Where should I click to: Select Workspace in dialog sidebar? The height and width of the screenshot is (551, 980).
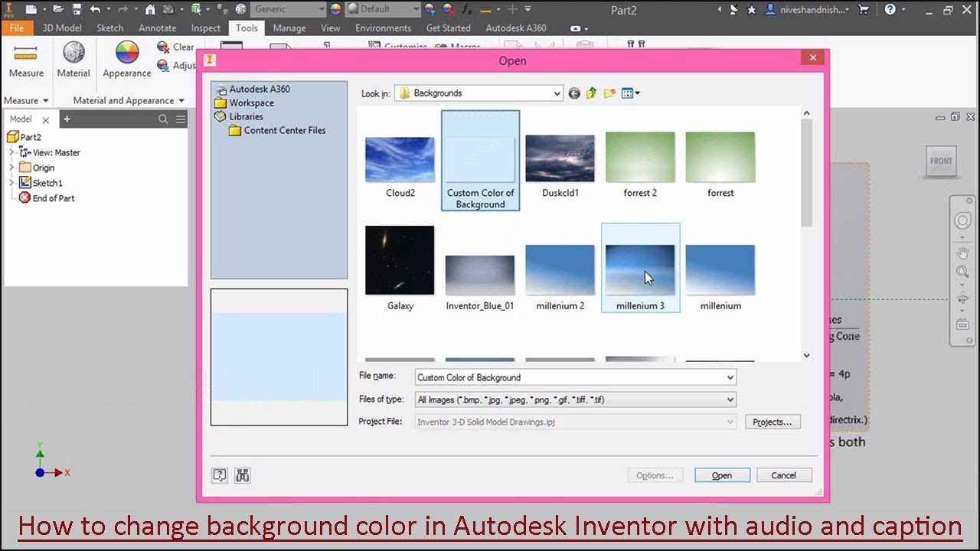click(245, 103)
